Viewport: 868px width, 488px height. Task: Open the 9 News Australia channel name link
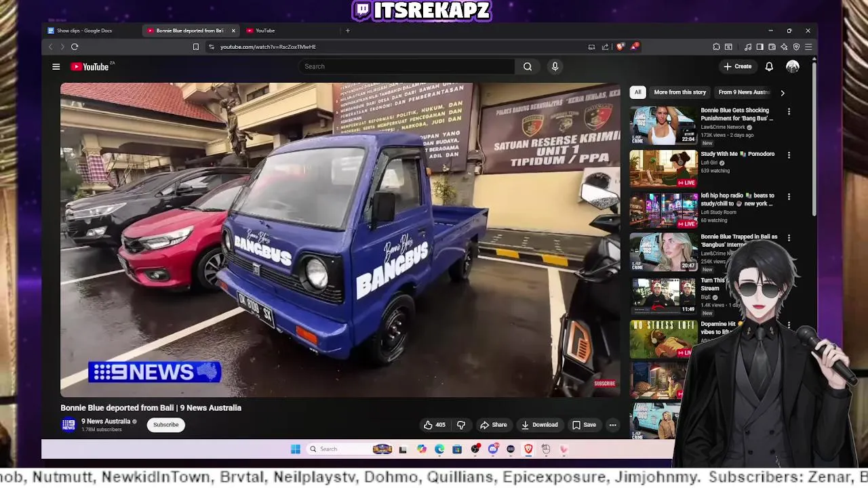pyautogui.click(x=106, y=422)
